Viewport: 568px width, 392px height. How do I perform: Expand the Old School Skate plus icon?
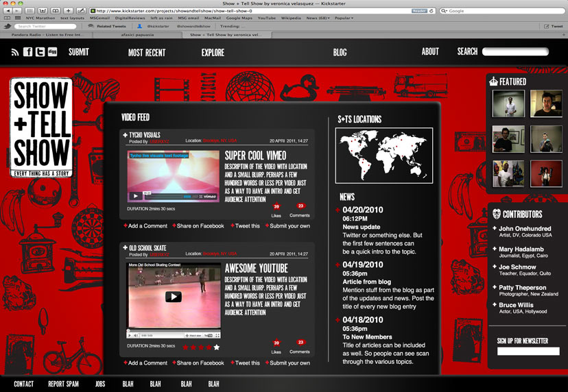[x=125, y=248]
